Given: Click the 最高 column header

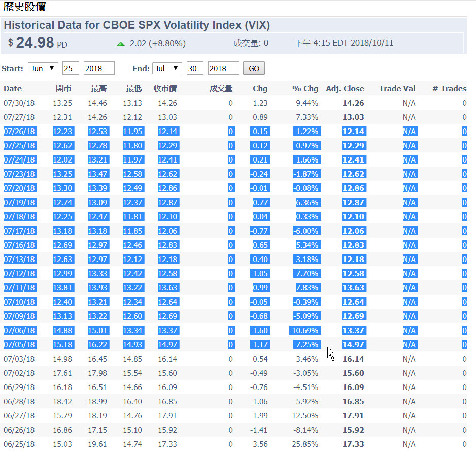Looking at the screenshot, I should coord(98,89).
